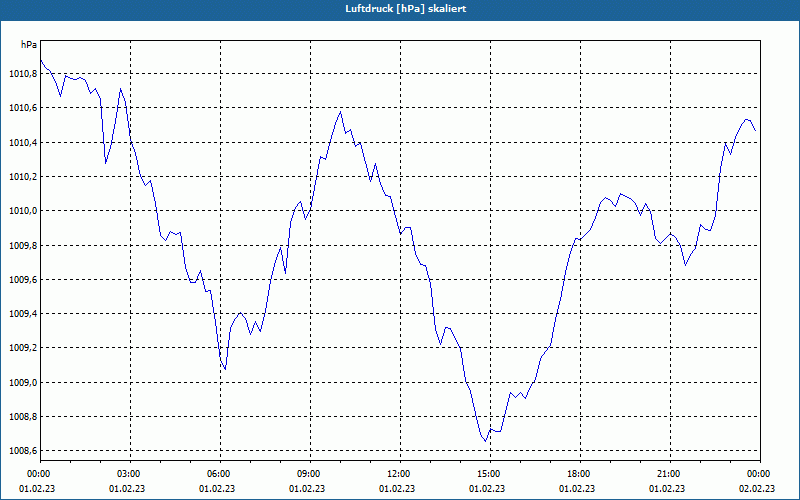Click the 01.02.23 date under 21:00

tap(667, 489)
